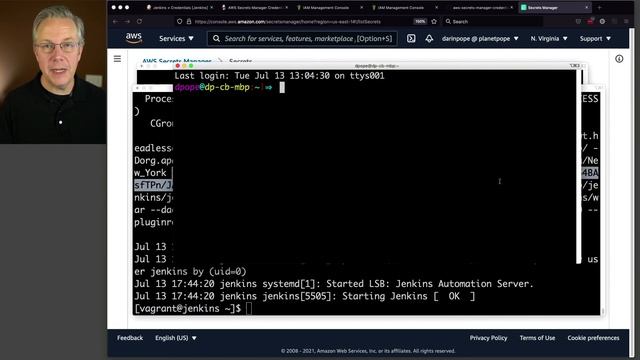640x360 pixels.
Task: Open the info panel icon
Action: [x=619, y=59]
